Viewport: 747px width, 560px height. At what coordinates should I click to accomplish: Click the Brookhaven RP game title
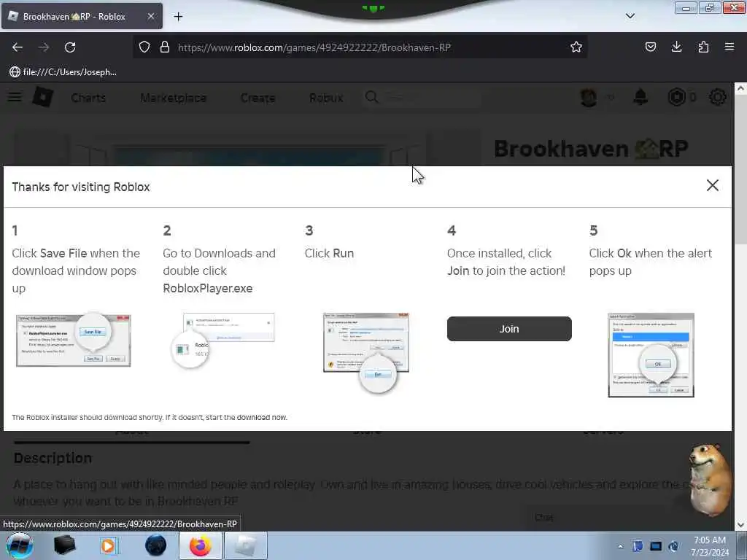click(591, 149)
